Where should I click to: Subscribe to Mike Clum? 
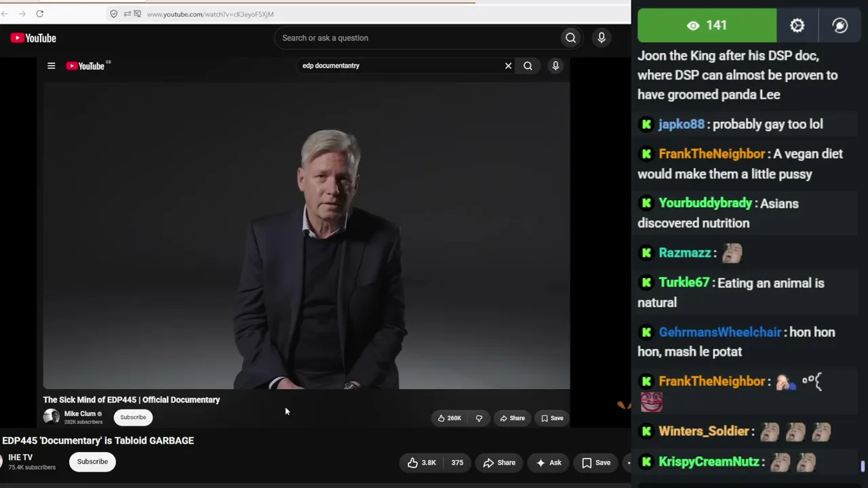coord(133,418)
